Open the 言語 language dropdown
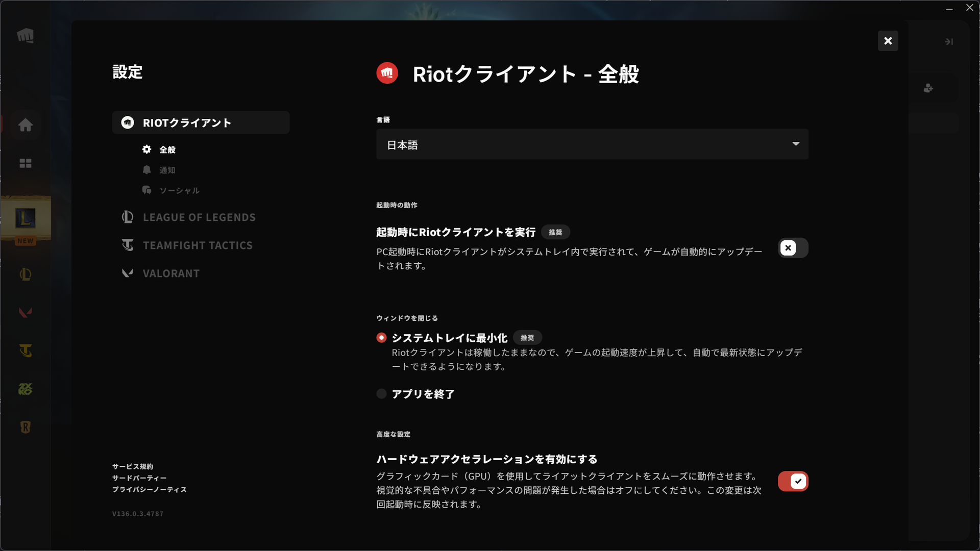The image size is (980, 551). tap(592, 144)
